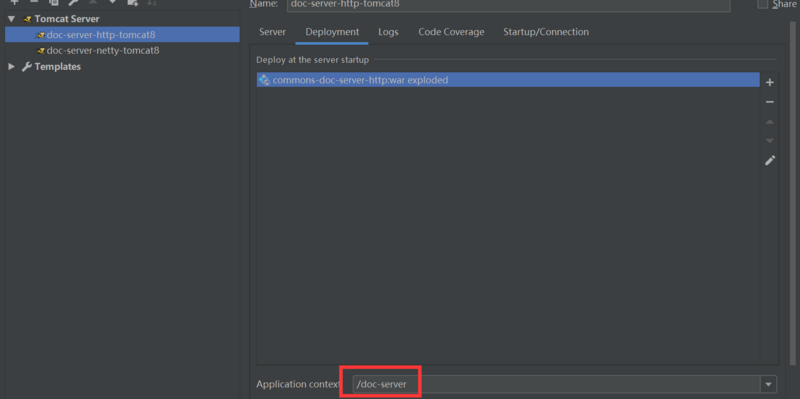
Task: Select commons-doc-server-http:war exploded artifact row
Action: coord(508,80)
